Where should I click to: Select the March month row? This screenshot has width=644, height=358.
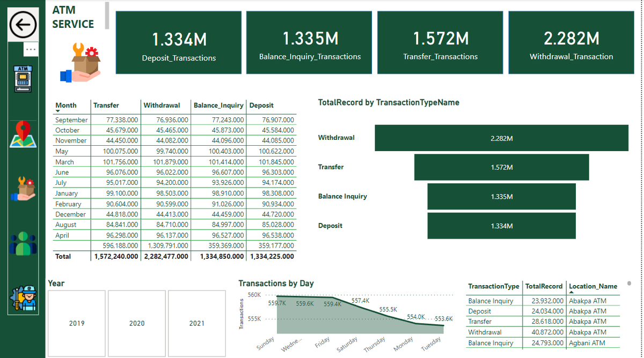[x=174, y=162]
